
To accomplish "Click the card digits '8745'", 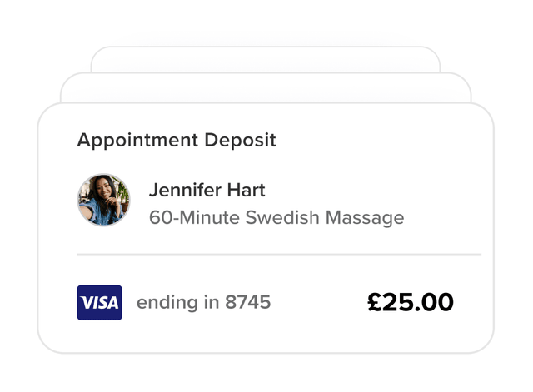I will [x=248, y=302].
